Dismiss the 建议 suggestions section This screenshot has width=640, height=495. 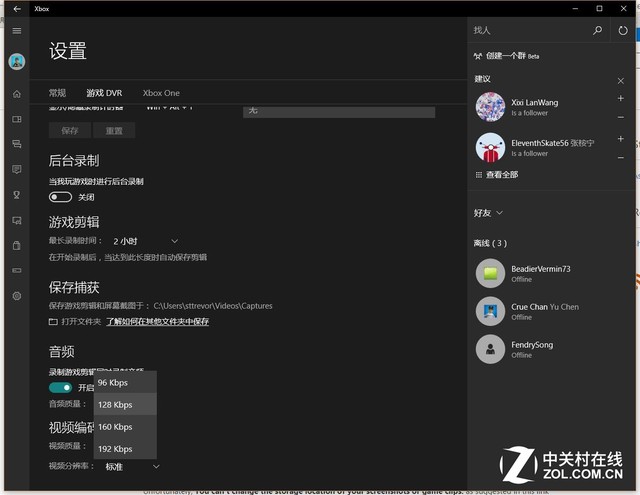point(620,81)
